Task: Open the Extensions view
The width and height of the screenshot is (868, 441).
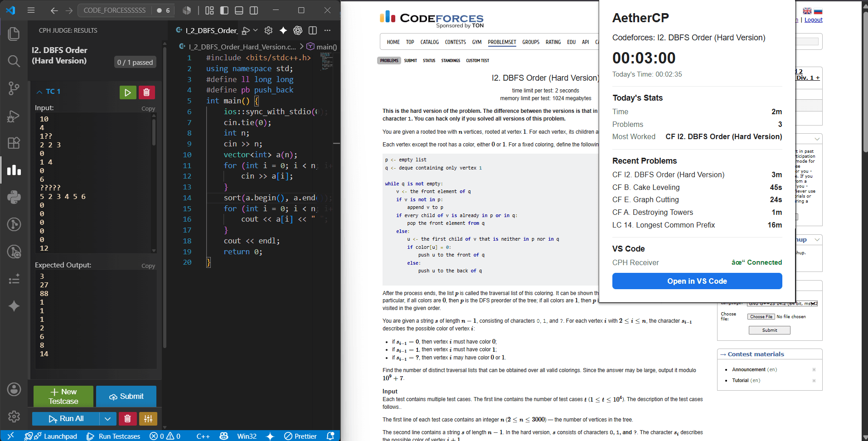Action: click(x=14, y=143)
